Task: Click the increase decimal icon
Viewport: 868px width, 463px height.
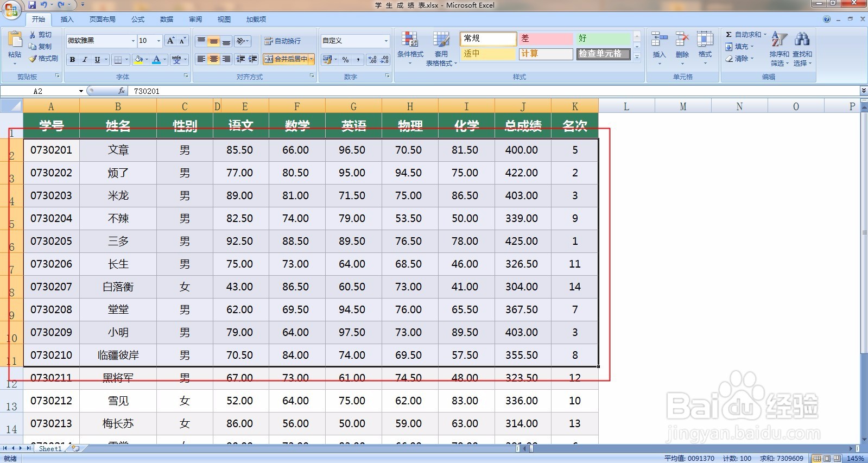Action: (372, 59)
